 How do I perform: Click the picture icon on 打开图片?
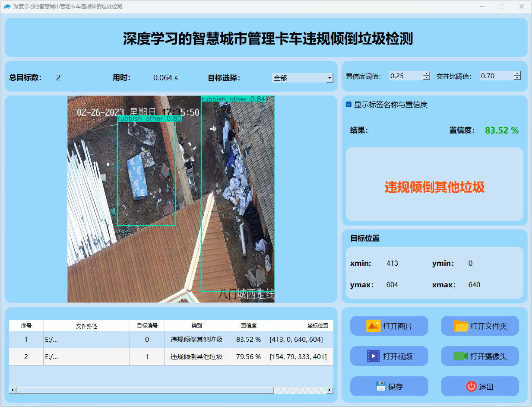pos(373,326)
